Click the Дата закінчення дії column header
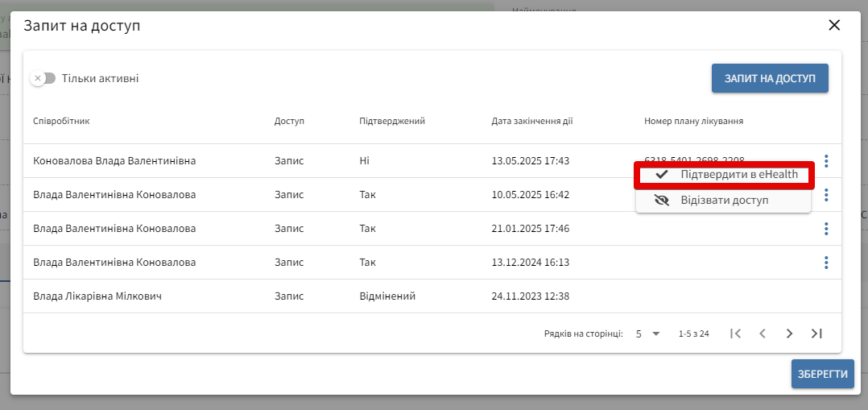The height and width of the screenshot is (410, 868). [x=532, y=121]
